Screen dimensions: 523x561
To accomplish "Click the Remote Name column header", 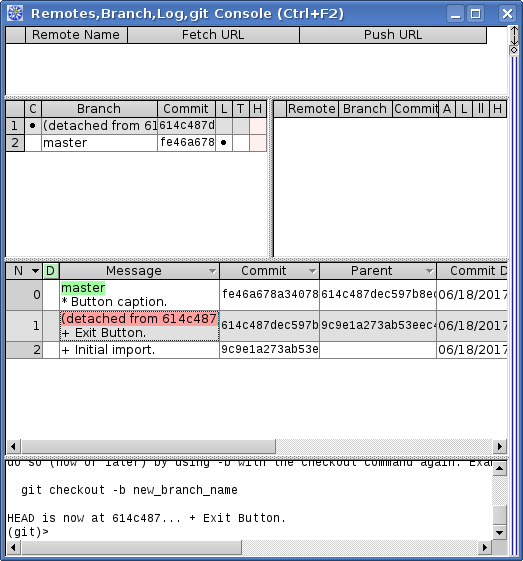I will [76, 35].
